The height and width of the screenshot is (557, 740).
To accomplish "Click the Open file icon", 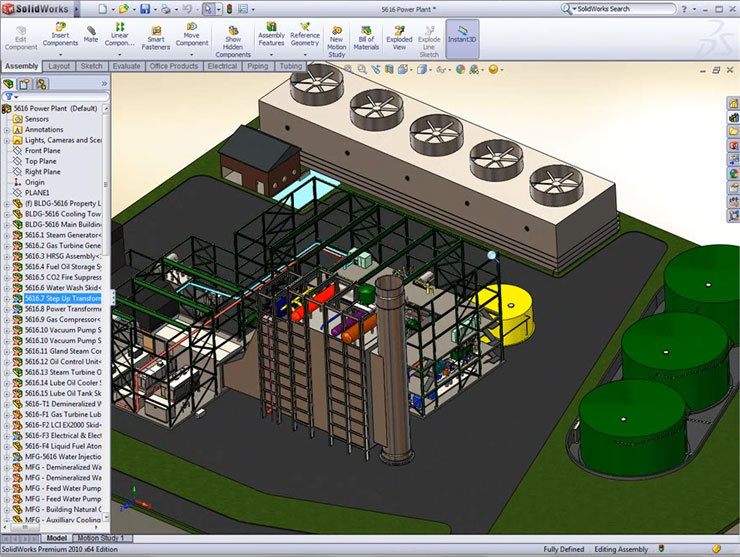I will click(124, 8).
